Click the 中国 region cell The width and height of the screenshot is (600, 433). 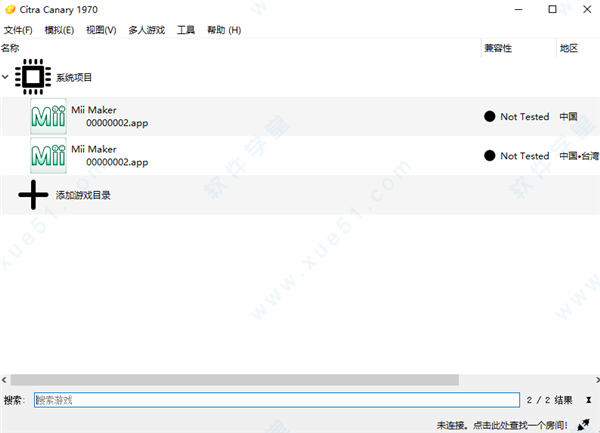click(568, 117)
